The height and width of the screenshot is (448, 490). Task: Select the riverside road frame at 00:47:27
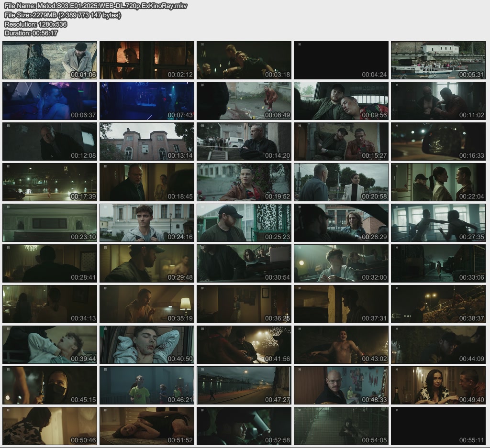tap(244, 385)
